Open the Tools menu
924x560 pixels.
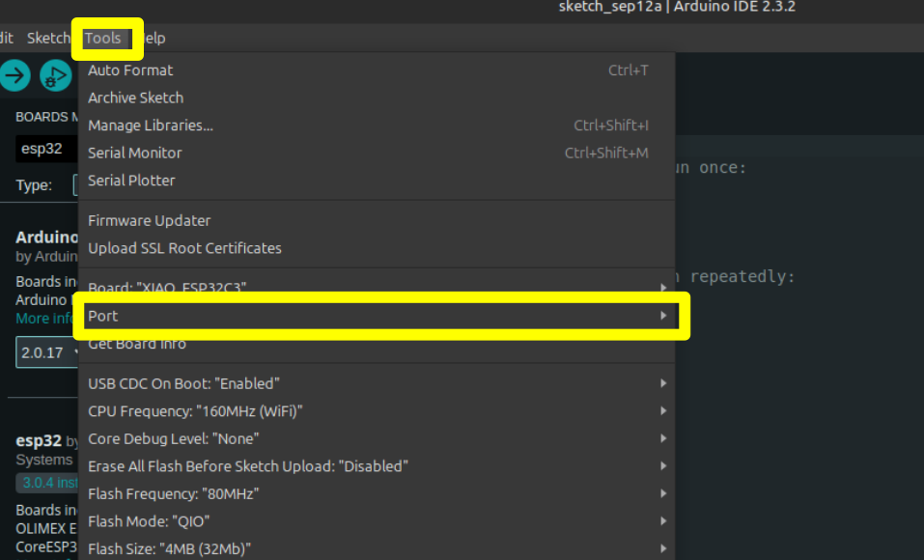(x=103, y=39)
